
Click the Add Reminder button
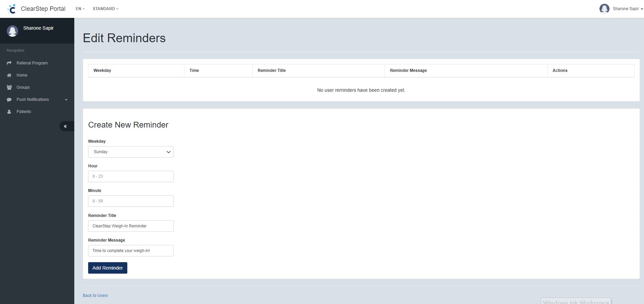point(108,268)
